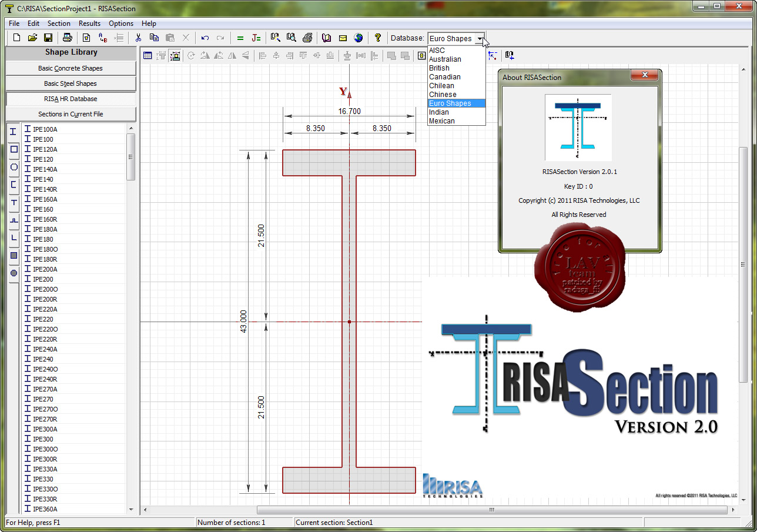Open the Options menu
This screenshot has width=757, height=532.
(121, 24)
